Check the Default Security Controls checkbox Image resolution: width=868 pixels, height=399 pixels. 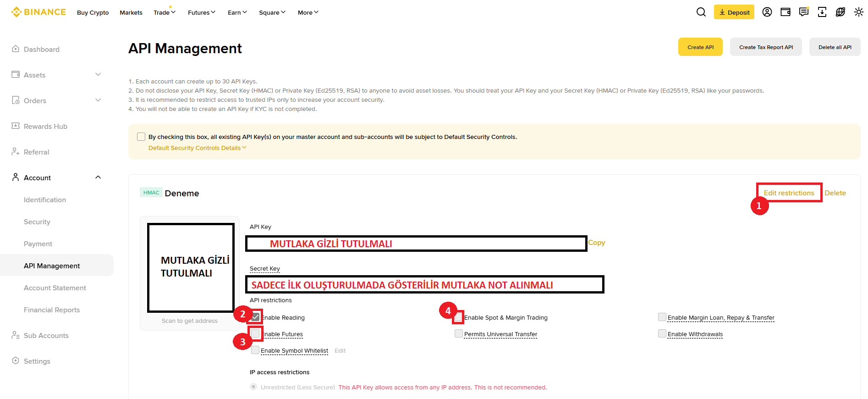click(141, 137)
